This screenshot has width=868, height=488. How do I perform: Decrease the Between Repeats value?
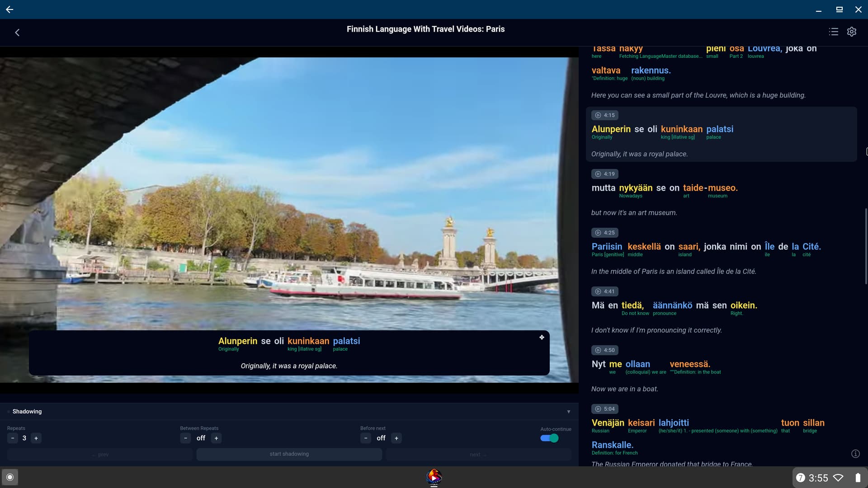pyautogui.click(x=185, y=438)
